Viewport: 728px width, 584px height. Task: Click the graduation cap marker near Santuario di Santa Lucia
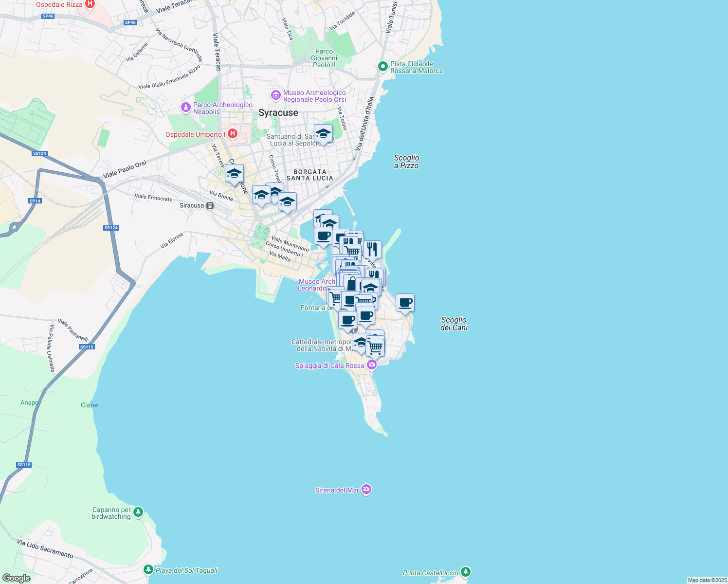(323, 132)
